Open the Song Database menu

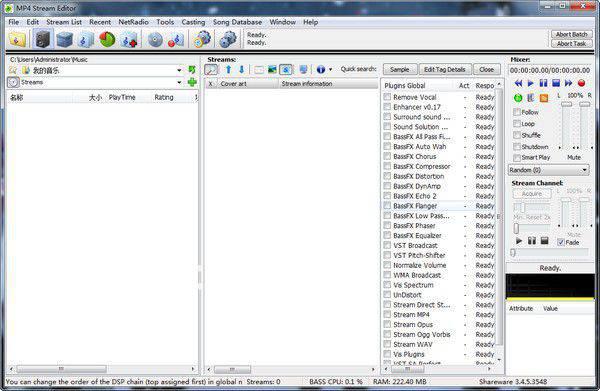237,22
